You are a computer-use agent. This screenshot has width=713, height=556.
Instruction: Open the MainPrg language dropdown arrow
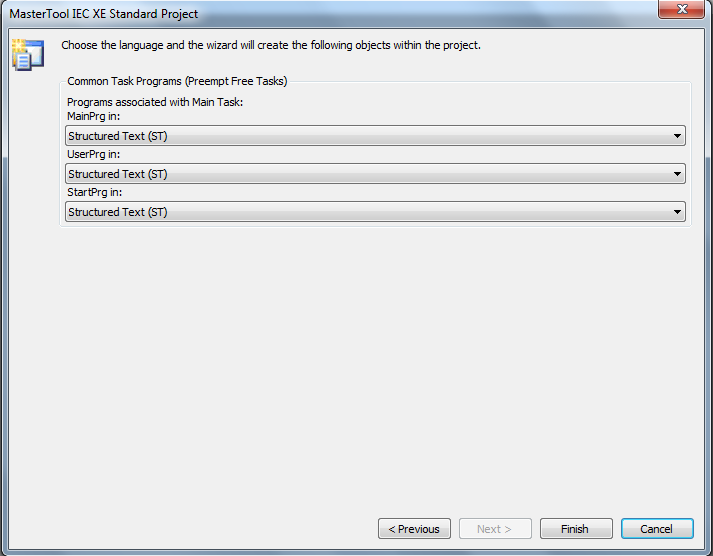tap(677, 136)
